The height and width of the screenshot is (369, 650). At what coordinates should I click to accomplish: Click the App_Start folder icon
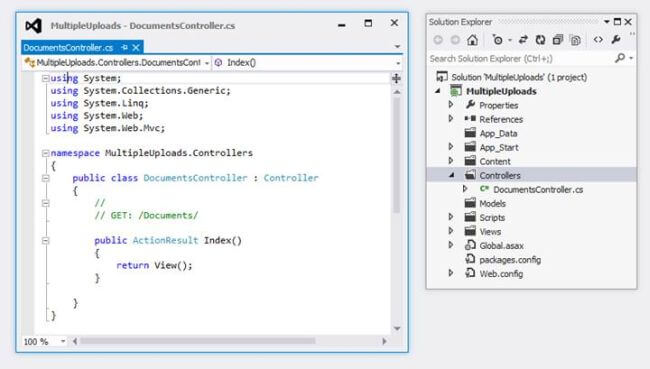pos(470,147)
